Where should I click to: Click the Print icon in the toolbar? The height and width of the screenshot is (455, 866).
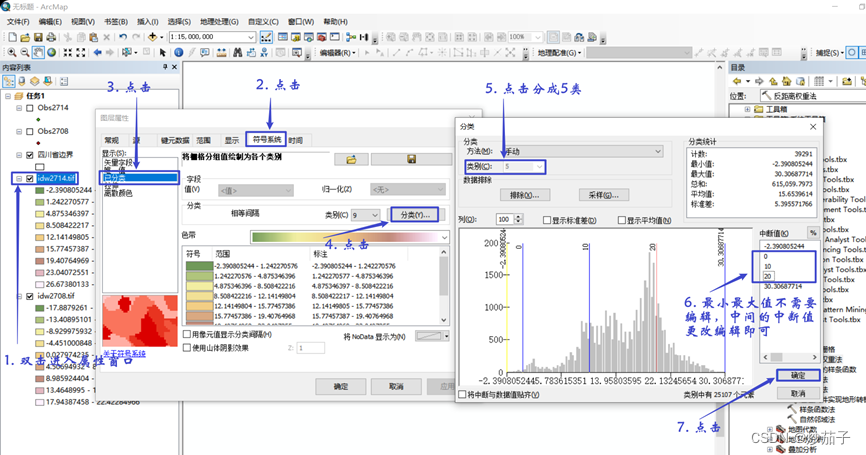51,37
